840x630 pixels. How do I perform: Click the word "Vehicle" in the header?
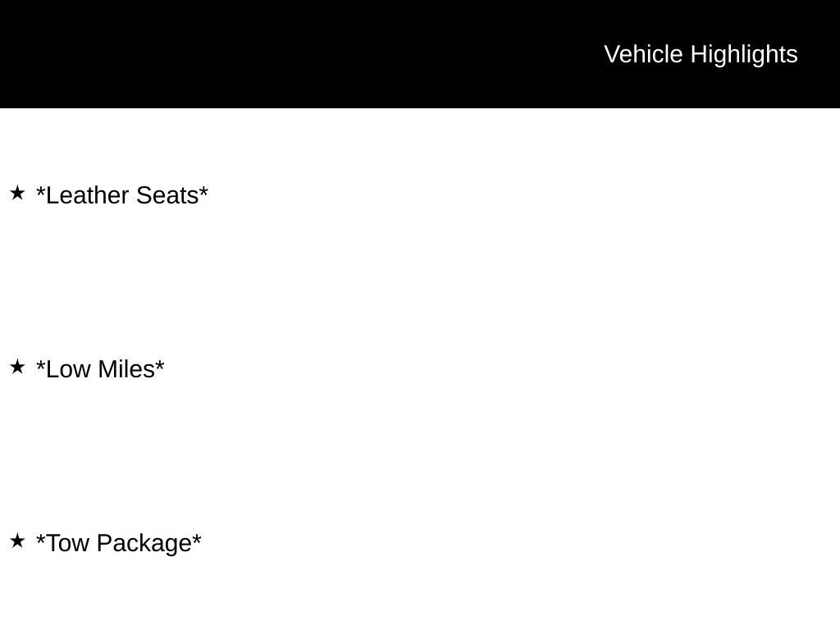[643, 55]
